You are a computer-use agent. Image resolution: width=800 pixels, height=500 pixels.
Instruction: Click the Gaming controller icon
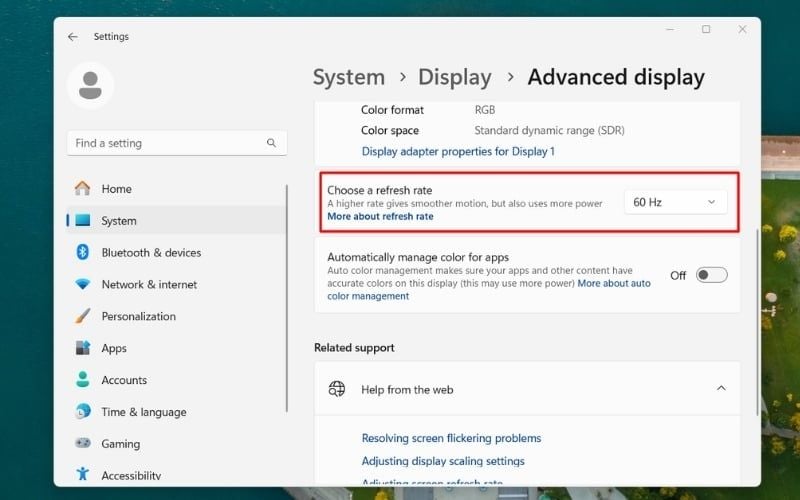click(83, 443)
